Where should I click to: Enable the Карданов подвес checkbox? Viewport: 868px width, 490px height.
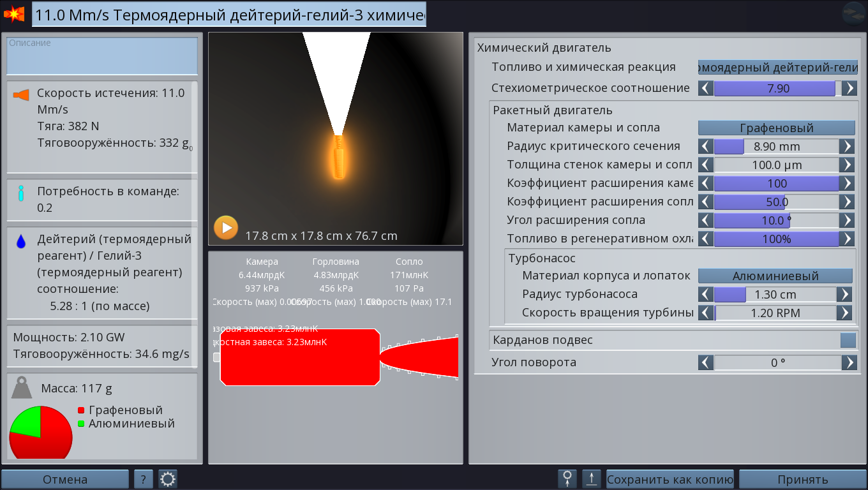pyautogui.click(x=848, y=340)
